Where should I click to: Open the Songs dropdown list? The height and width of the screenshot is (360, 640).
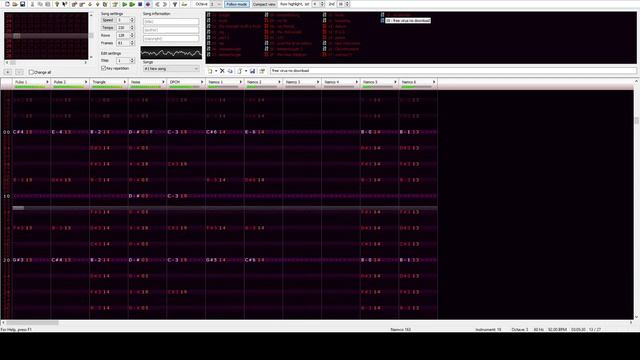(171, 69)
